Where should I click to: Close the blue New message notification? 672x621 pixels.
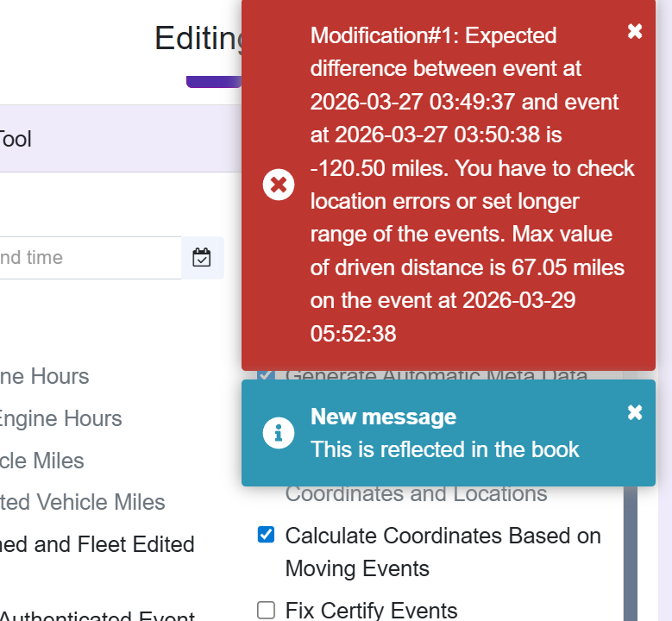click(x=635, y=413)
